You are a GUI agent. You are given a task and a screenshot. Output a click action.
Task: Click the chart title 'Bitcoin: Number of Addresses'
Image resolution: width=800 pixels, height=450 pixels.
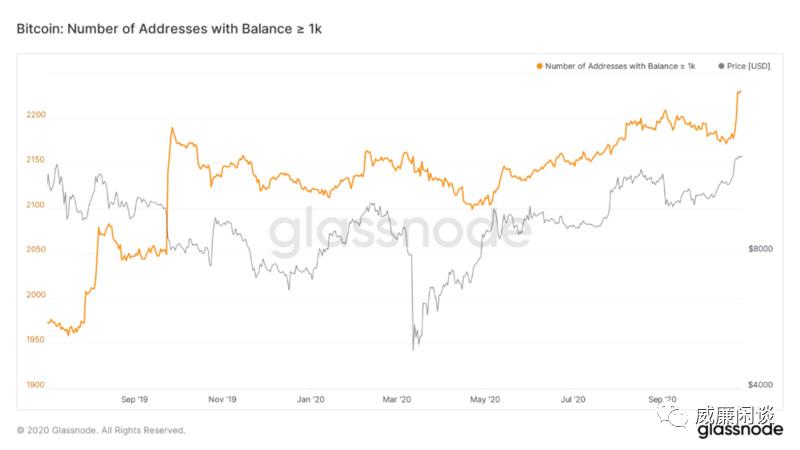pos(169,30)
